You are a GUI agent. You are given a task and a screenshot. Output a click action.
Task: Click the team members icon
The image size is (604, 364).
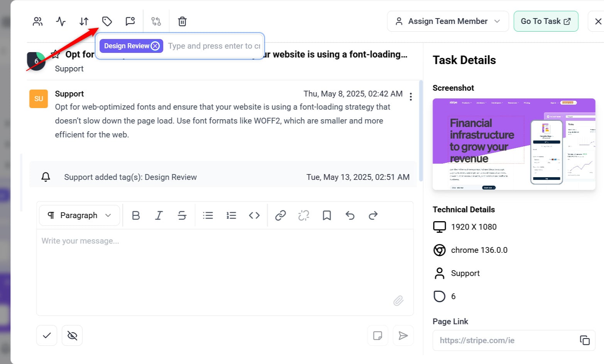pos(37,21)
